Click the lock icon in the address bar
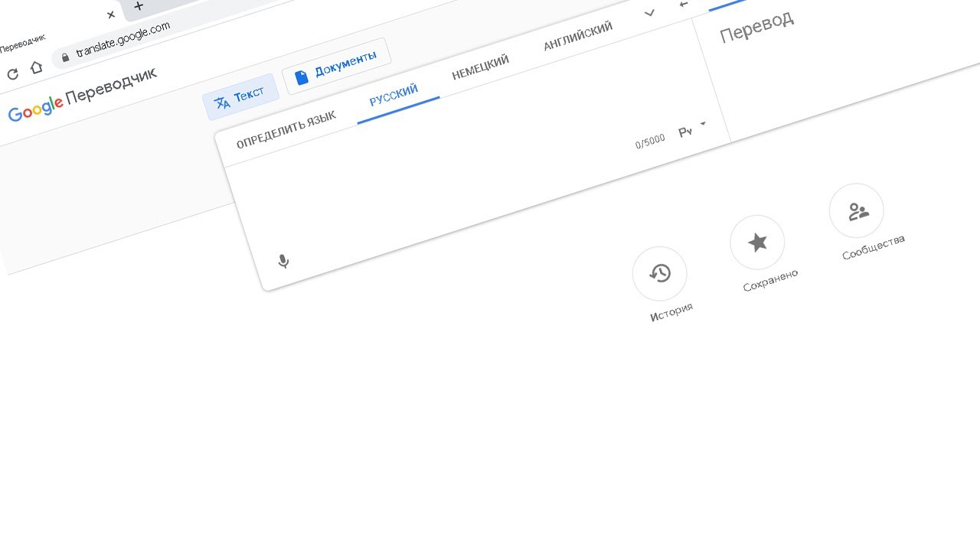The width and height of the screenshot is (980, 551). [x=65, y=57]
